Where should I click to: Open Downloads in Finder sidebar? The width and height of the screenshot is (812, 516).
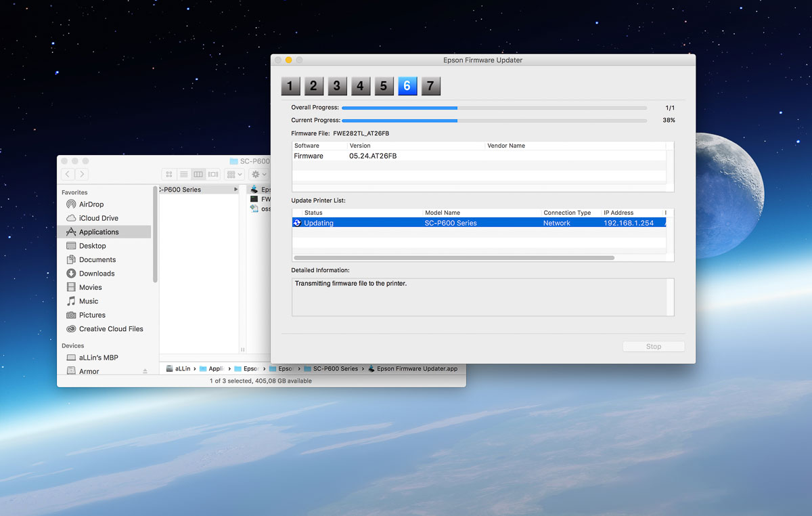(97, 274)
